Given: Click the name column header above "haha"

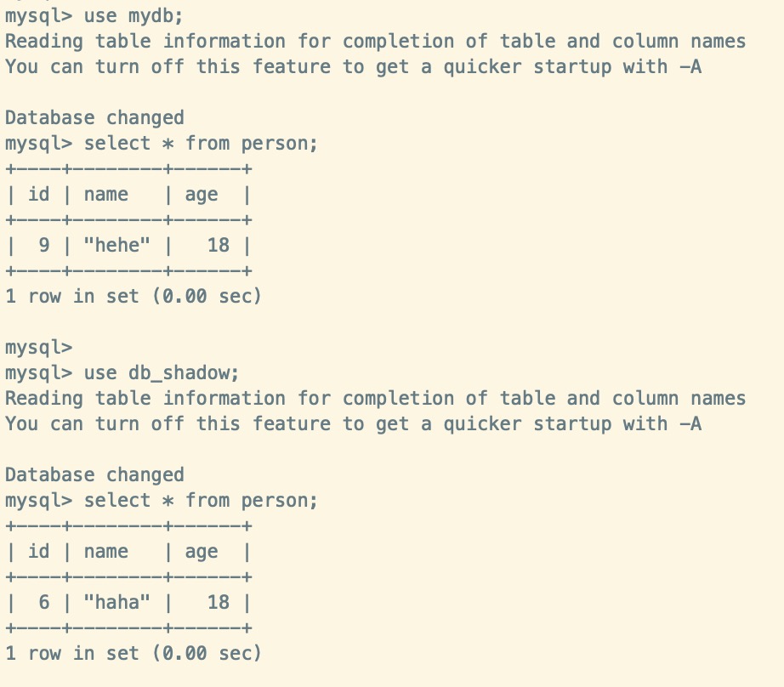Looking at the screenshot, I should coord(106,552).
